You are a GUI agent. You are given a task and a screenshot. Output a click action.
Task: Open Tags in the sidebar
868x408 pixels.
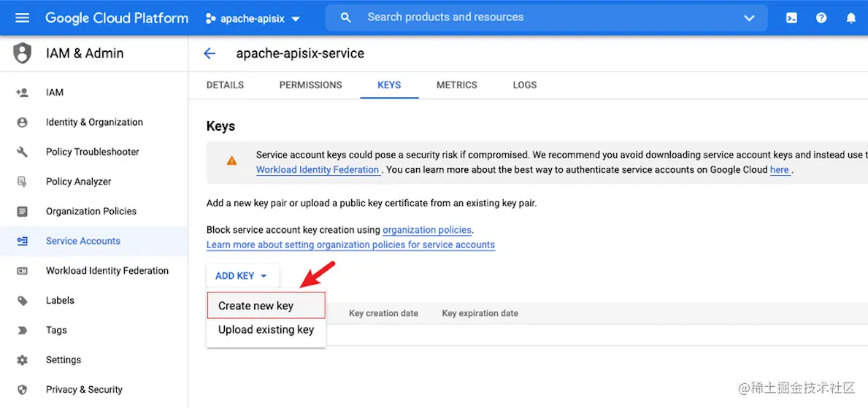[56, 330]
